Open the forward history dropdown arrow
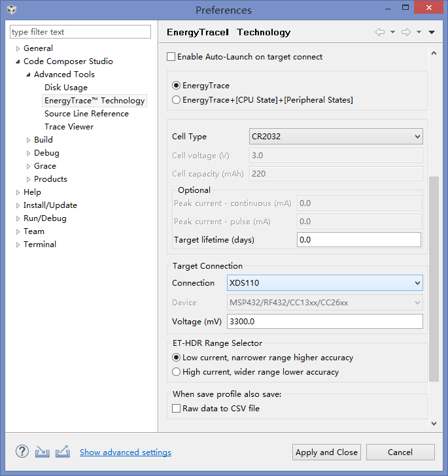 [x=419, y=32]
